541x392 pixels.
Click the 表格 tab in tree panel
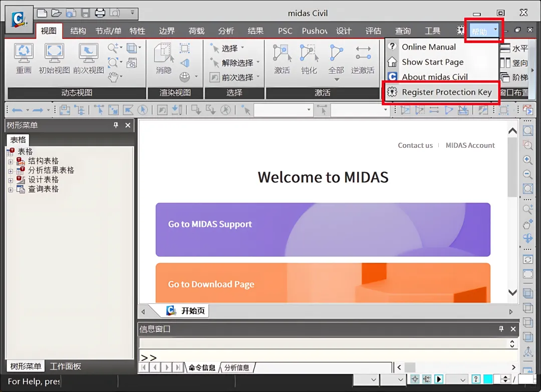pyautogui.click(x=18, y=140)
